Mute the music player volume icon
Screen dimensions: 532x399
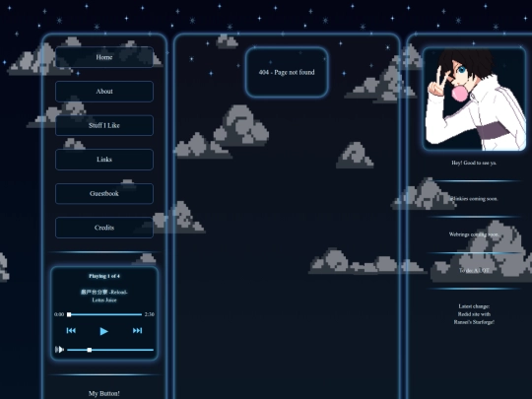point(59,350)
